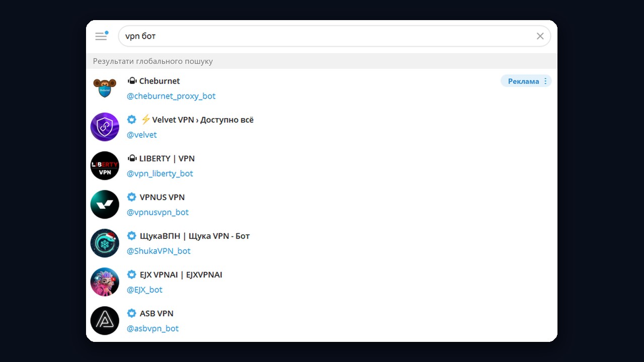Click verified badge next to ASB VPN
644x362 pixels.
(x=131, y=313)
